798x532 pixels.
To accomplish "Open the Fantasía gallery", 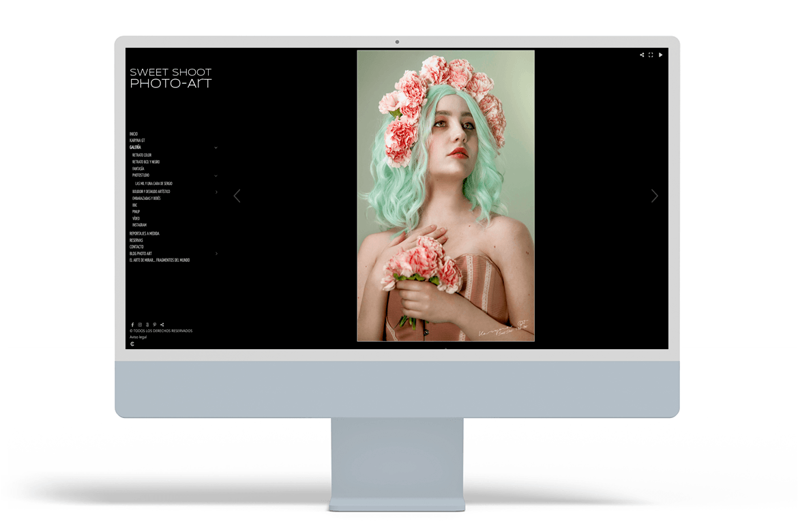I will 138,168.
